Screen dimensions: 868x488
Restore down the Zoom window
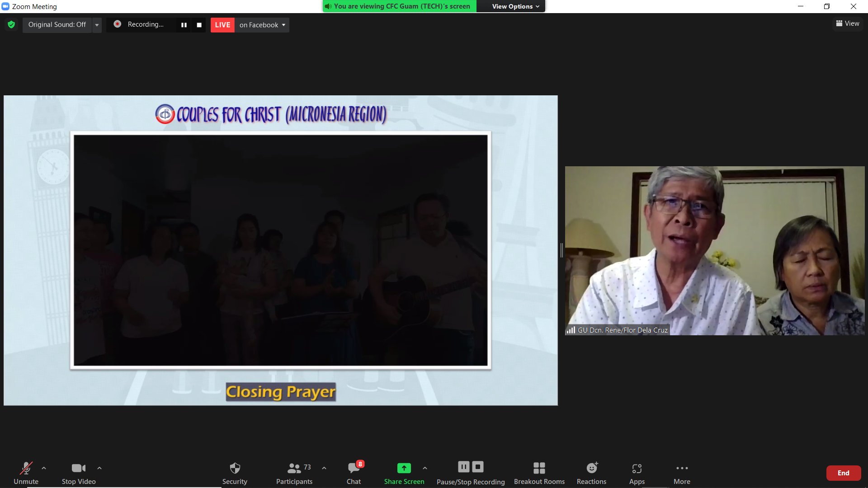point(827,6)
